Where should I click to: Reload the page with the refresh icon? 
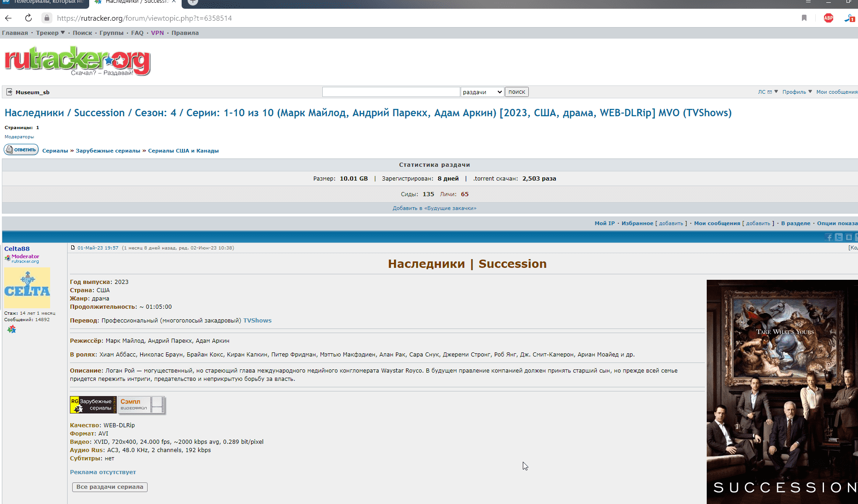[29, 18]
